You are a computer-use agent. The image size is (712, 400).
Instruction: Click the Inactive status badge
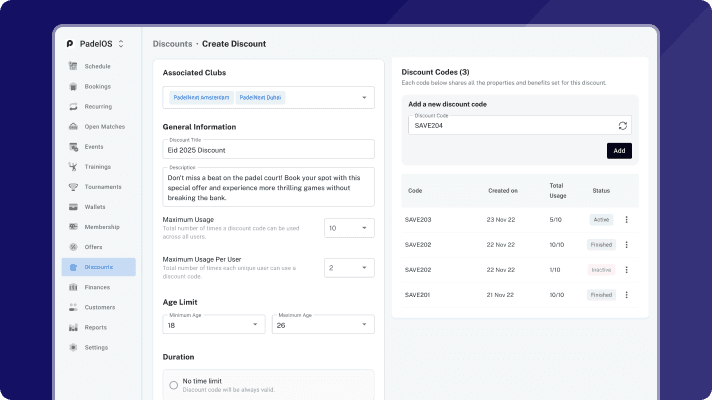601,270
